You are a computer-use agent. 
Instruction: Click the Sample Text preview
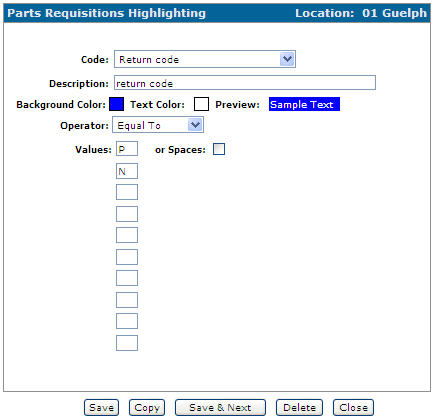[x=304, y=104]
